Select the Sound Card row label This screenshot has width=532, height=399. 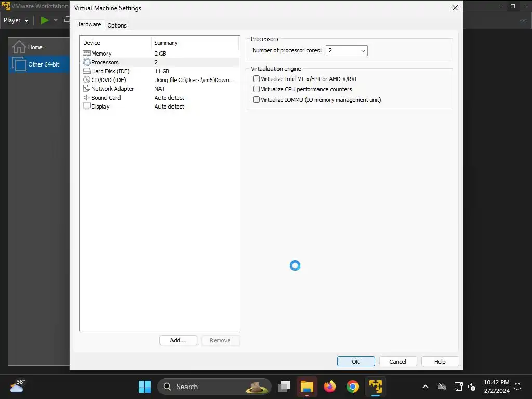tap(106, 98)
